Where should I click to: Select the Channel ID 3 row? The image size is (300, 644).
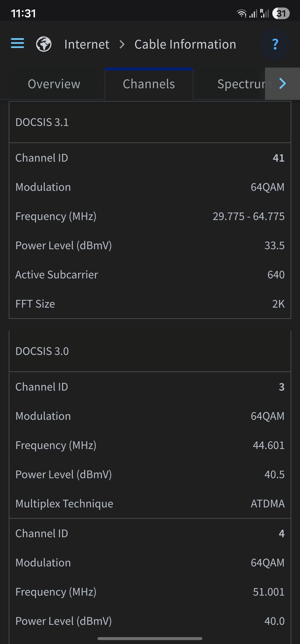150,387
